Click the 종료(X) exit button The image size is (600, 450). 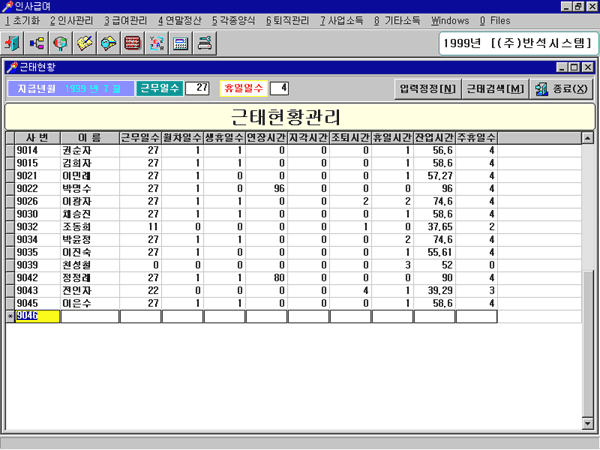[562, 88]
